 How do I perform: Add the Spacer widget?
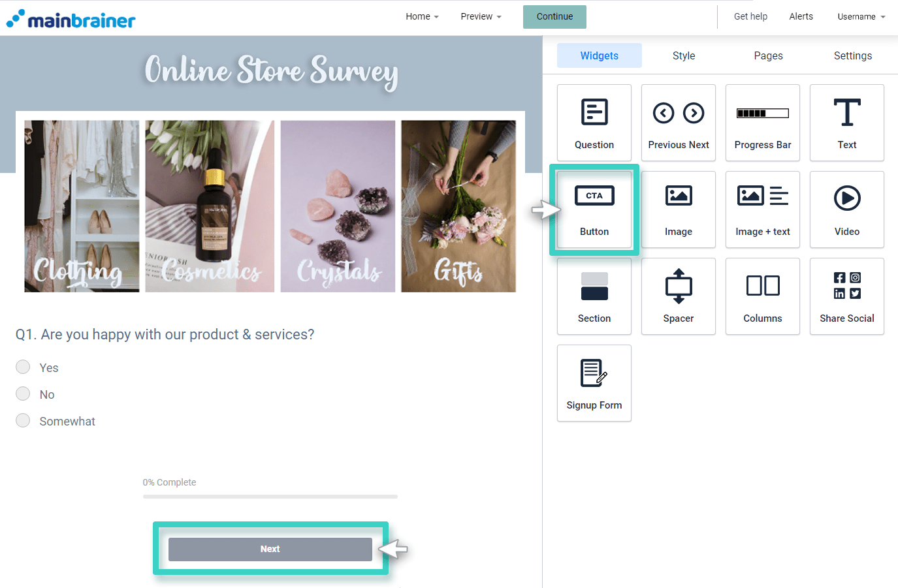pyautogui.click(x=678, y=296)
